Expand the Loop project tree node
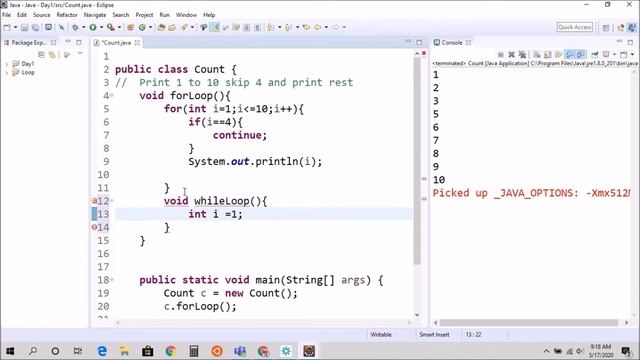This screenshot has width=640, height=360. (x=7, y=73)
